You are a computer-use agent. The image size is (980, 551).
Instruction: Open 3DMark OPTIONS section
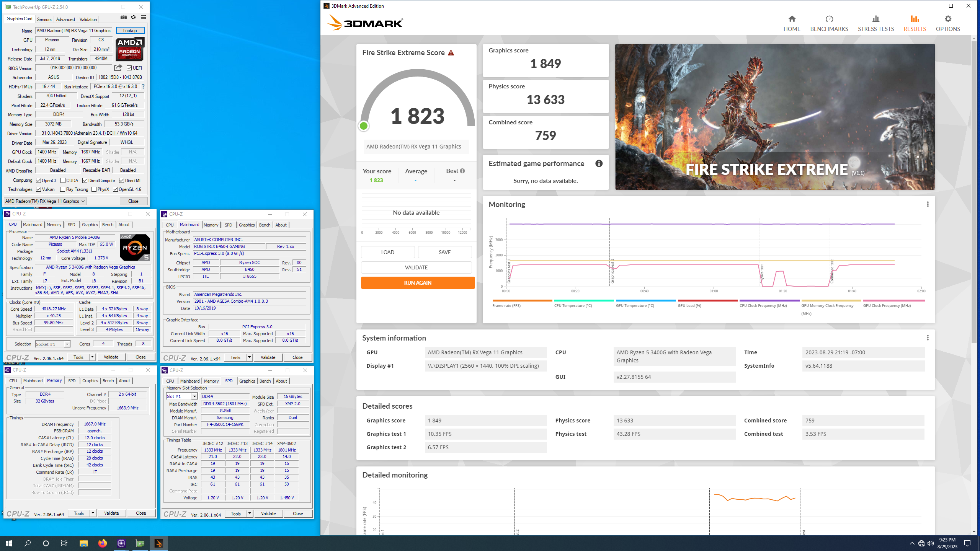947,23
